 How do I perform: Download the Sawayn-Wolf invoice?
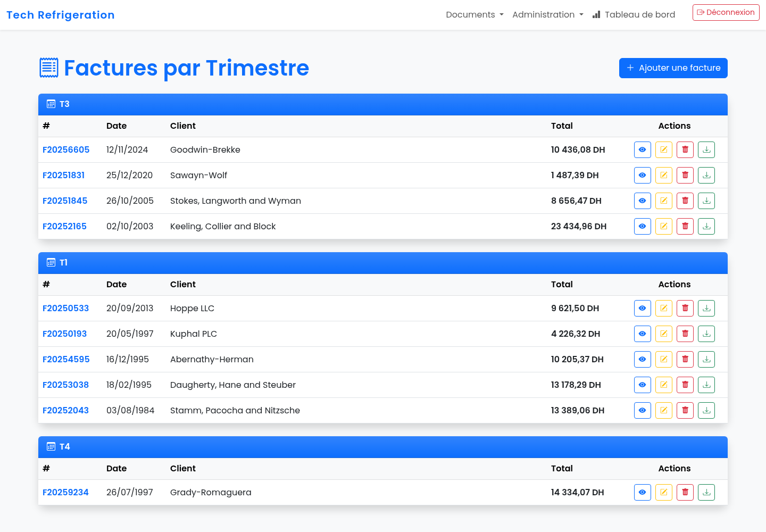point(706,176)
